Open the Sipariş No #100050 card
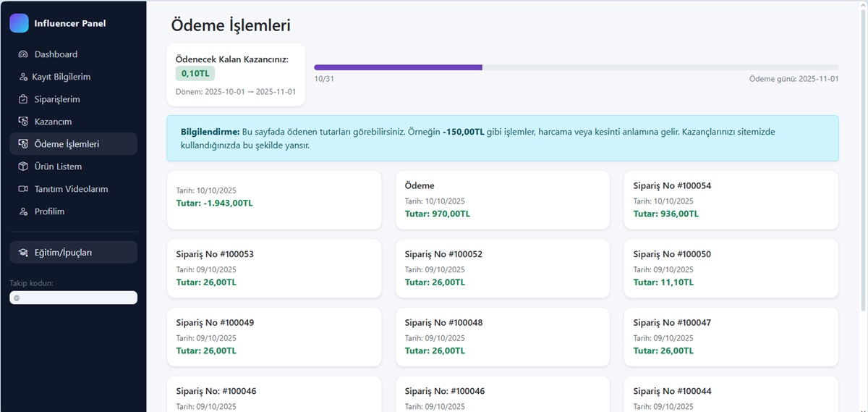The width and height of the screenshot is (868, 412). click(731, 269)
